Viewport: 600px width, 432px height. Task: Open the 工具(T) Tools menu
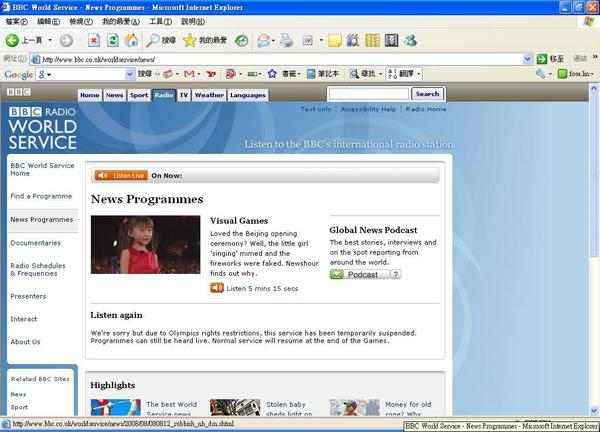pyautogui.click(x=160, y=22)
